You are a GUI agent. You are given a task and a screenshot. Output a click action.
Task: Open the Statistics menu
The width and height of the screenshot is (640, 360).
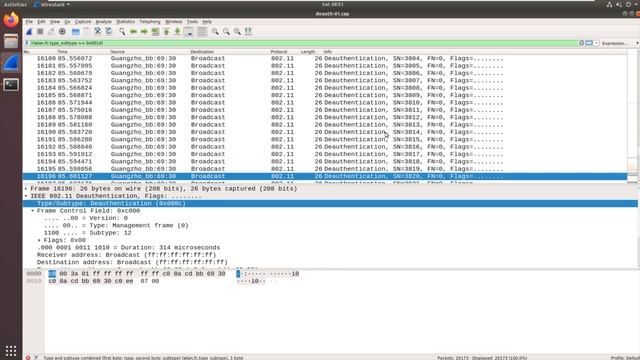125,22
